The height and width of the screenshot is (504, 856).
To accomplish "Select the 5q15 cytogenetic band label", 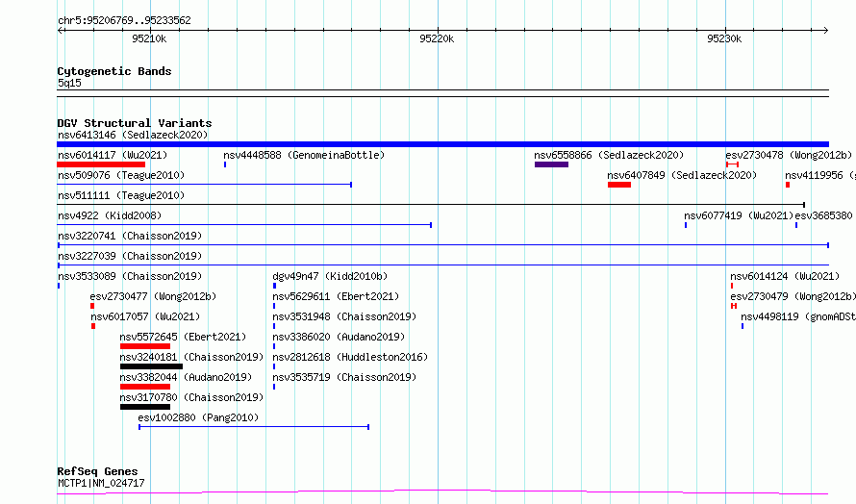I will click(x=69, y=83).
